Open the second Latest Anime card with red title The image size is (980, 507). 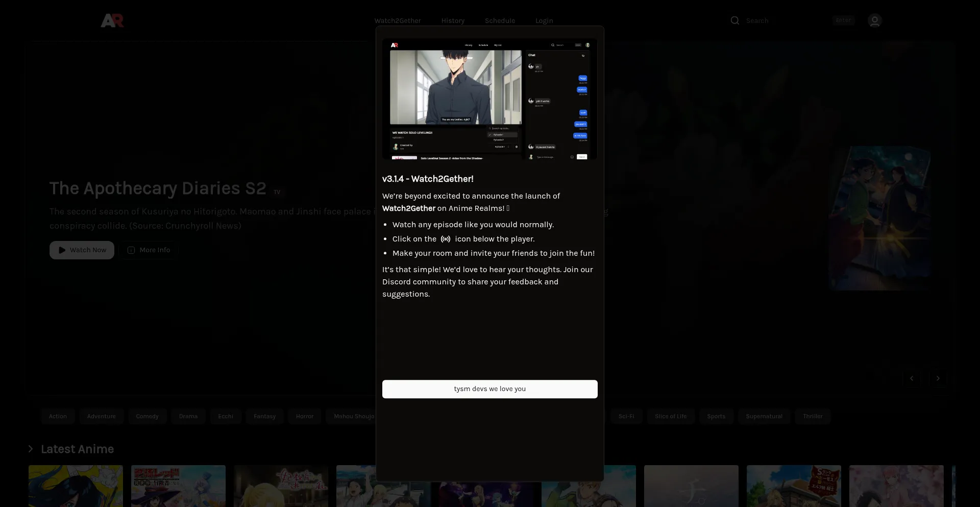(x=178, y=486)
